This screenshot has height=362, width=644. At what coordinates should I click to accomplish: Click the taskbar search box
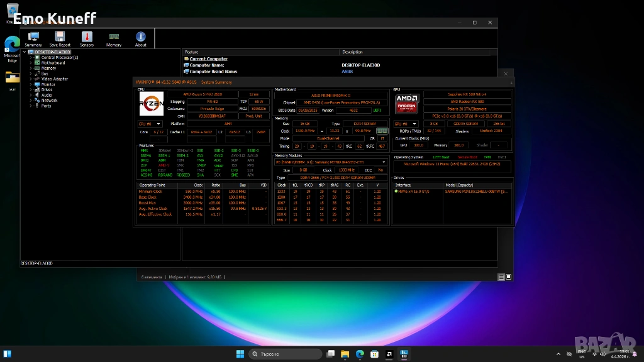(x=284, y=354)
